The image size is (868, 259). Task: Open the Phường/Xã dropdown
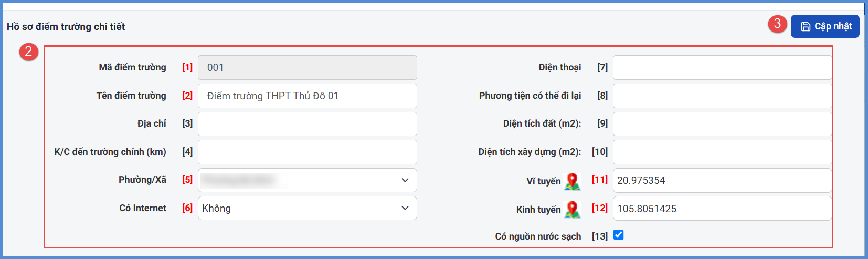pos(308,180)
